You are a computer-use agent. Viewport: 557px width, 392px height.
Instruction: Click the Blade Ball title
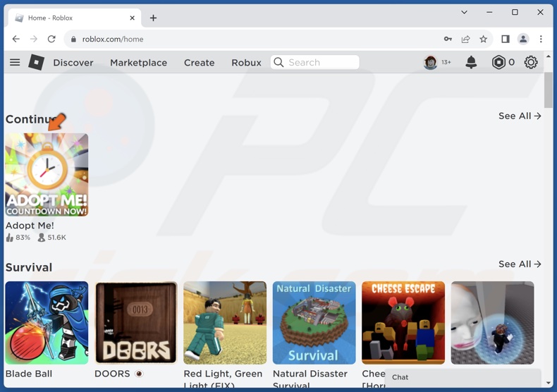(29, 374)
